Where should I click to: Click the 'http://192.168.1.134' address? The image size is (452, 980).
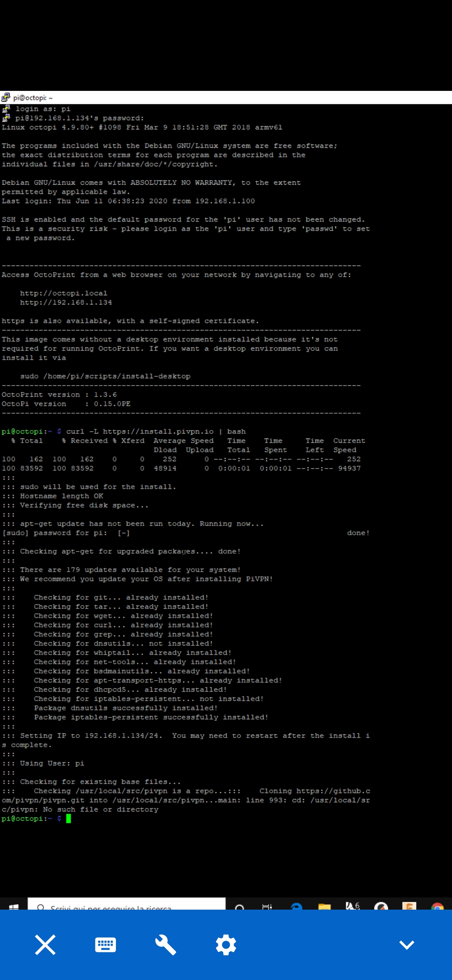66,302
